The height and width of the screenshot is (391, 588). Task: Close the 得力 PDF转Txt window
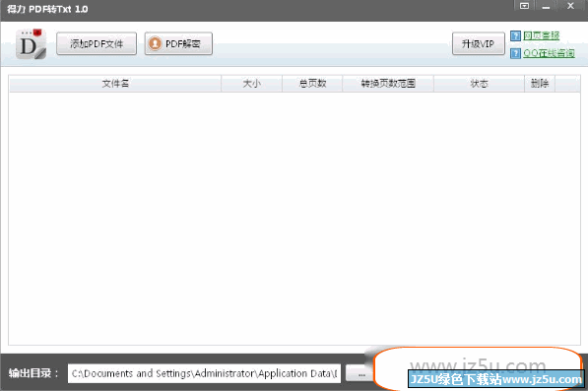pyautogui.click(x=570, y=6)
